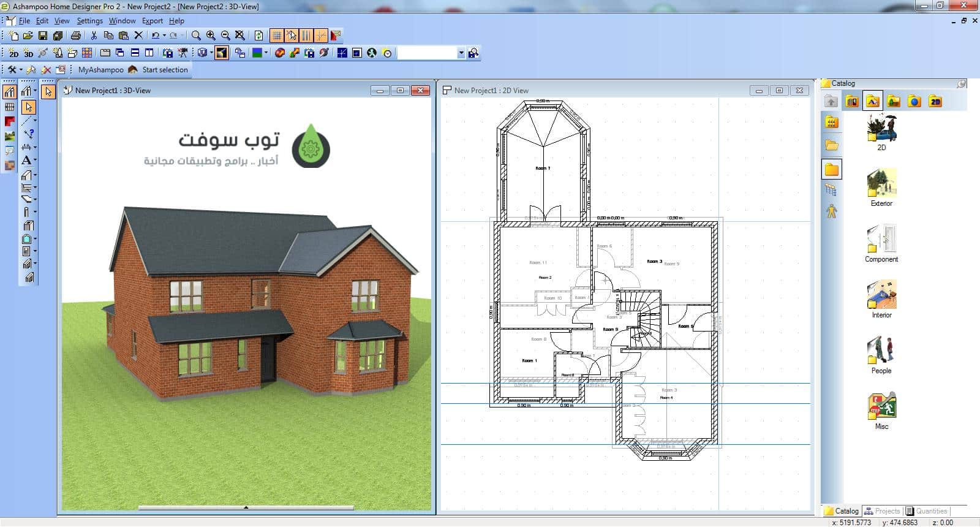Click the clock time-of-day icon
Image resolution: width=980 pixels, height=527 pixels.
[x=387, y=53]
